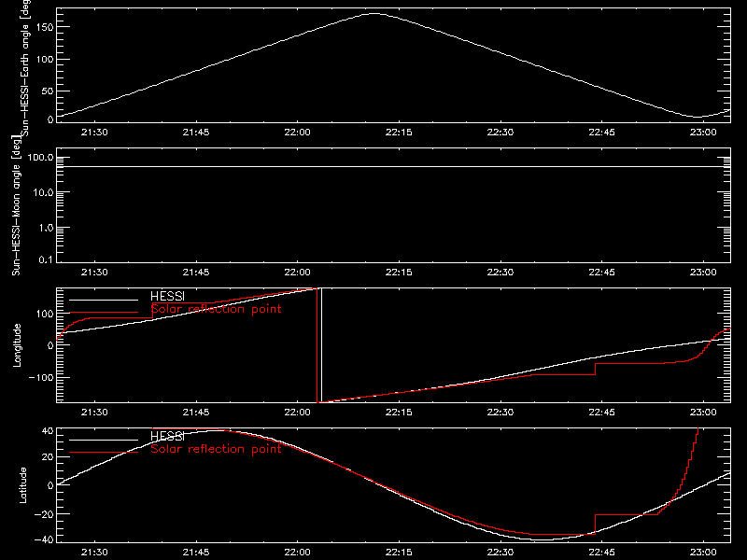Click HESSI legend label in Longitude panel
Viewport: 747px width, 560px height.
point(167,296)
